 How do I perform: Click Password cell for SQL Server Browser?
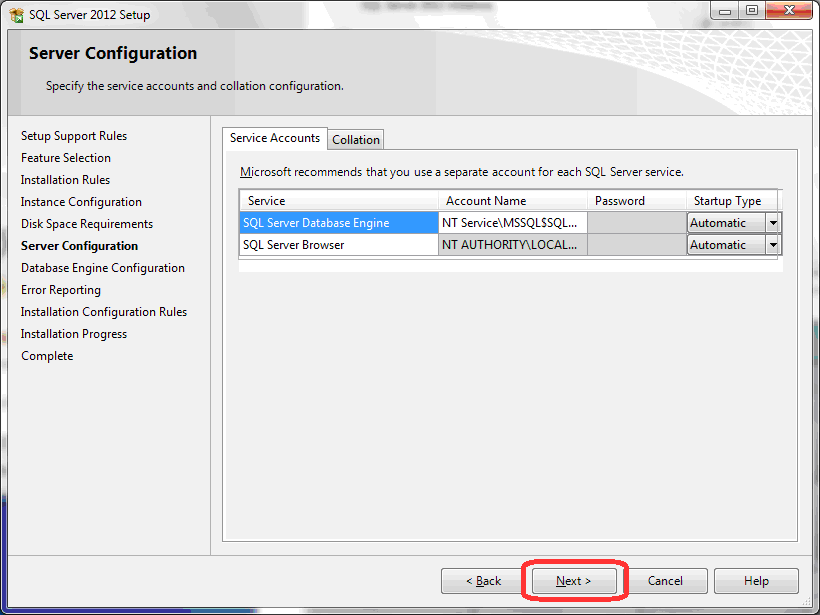click(x=636, y=245)
